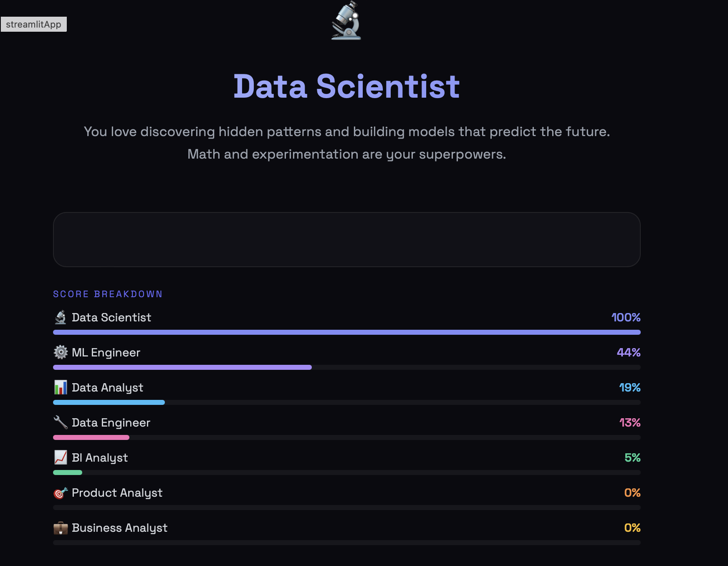
Task: Click the Data Scientist 100% progress bar
Action: point(346,332)
